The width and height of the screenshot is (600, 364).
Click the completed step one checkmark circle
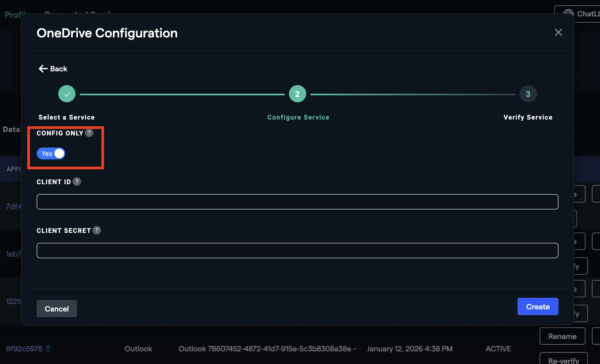coord(67,94)
